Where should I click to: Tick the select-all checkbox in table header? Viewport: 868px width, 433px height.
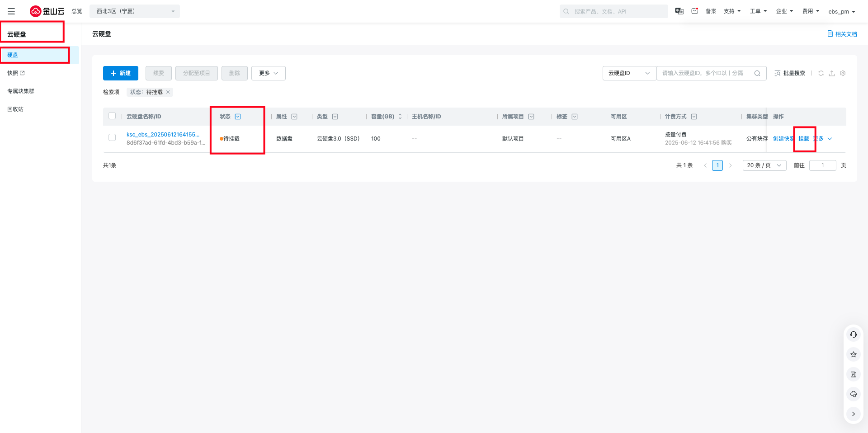(112, 116)
